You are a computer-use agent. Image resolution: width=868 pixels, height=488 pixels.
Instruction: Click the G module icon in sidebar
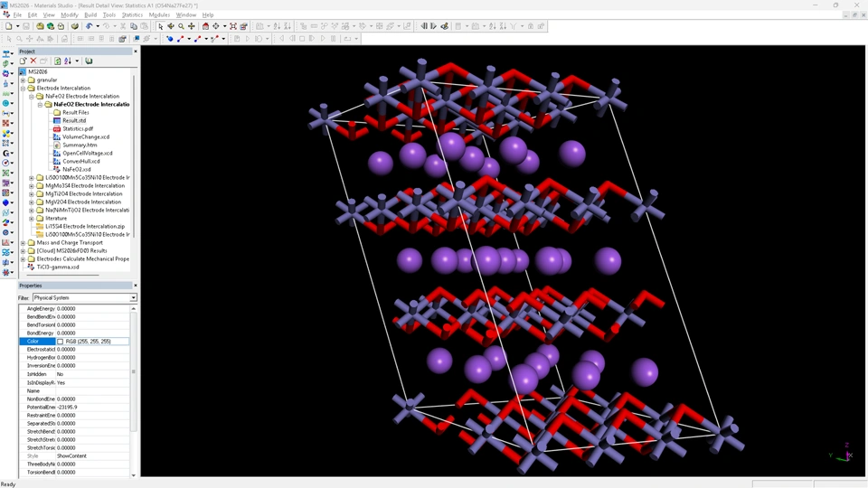click(x=6, y=154)
